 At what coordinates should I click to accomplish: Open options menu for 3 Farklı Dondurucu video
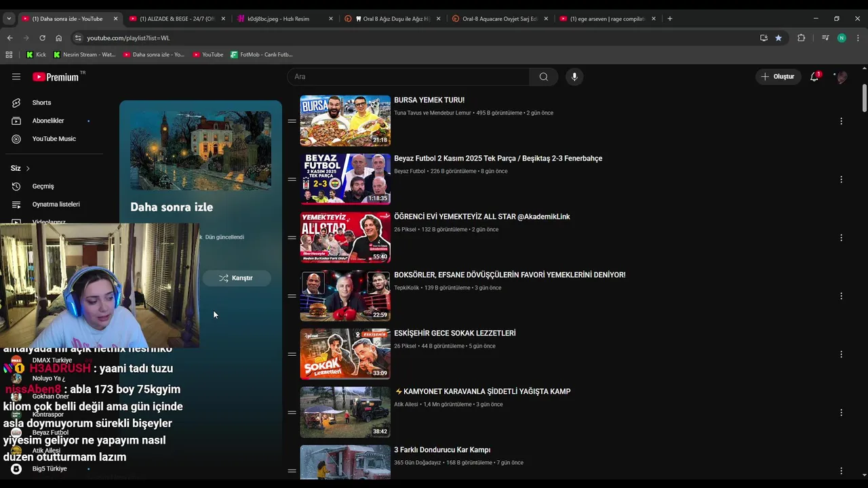click(841, 471)
